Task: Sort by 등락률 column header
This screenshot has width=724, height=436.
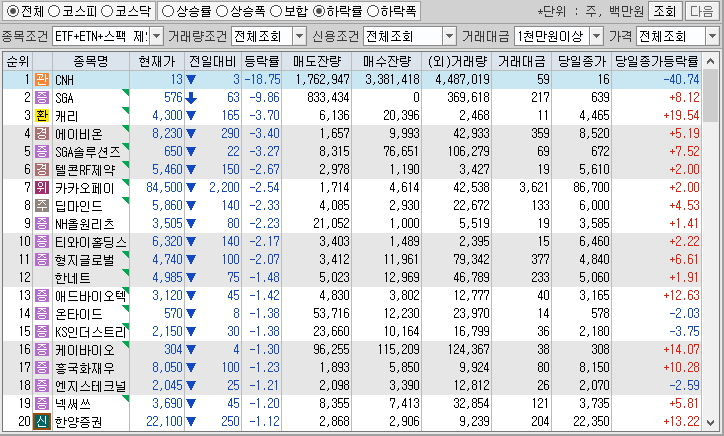Action: (x=261, y=61)
